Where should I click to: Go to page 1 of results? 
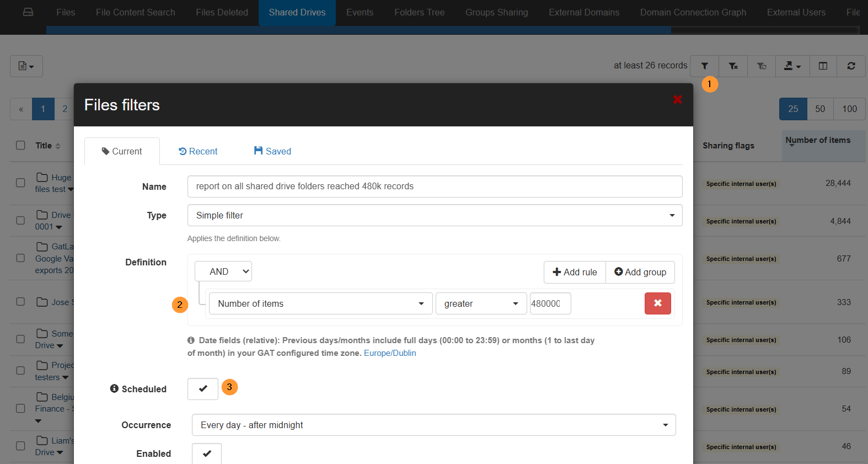click(43, 109)
